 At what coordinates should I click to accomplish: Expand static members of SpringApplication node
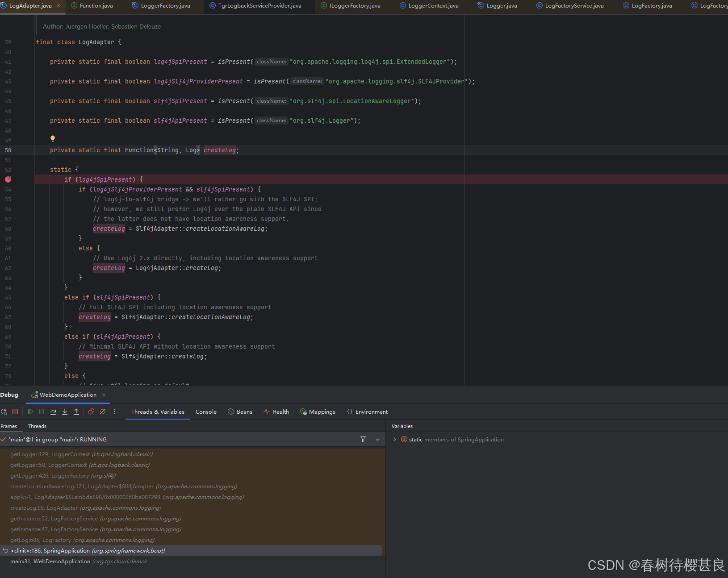tap(394, 439)
